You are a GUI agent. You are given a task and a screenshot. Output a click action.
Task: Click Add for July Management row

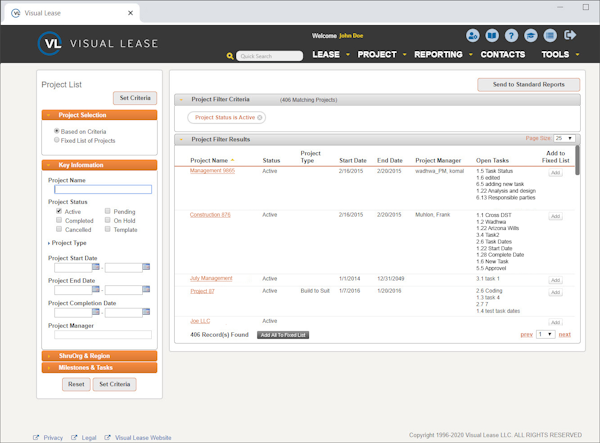coord(555,280)
